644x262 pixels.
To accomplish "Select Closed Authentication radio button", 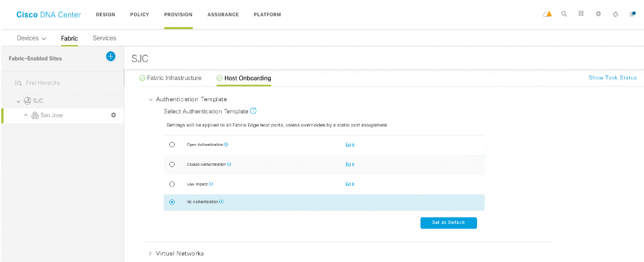I will (x=172, y=164).
